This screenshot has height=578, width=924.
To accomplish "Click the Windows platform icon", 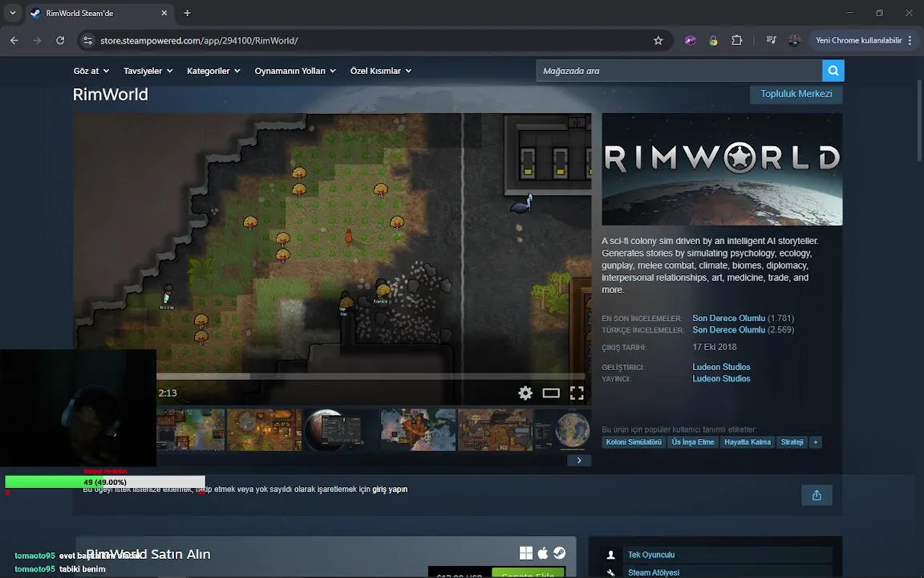I will point(525,553).
